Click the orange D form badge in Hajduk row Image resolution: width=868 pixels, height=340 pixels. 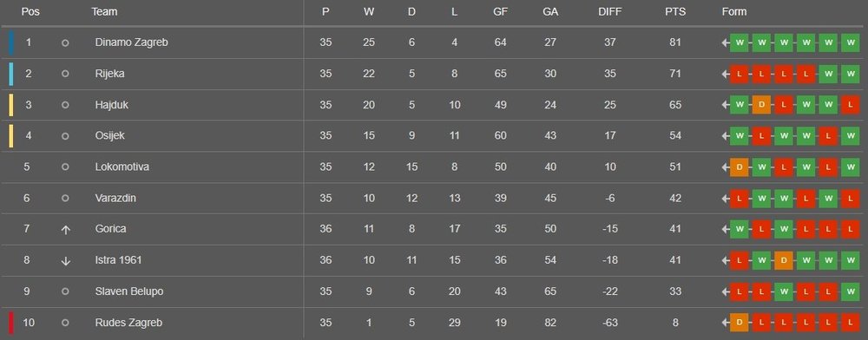(x=761, y=105)
